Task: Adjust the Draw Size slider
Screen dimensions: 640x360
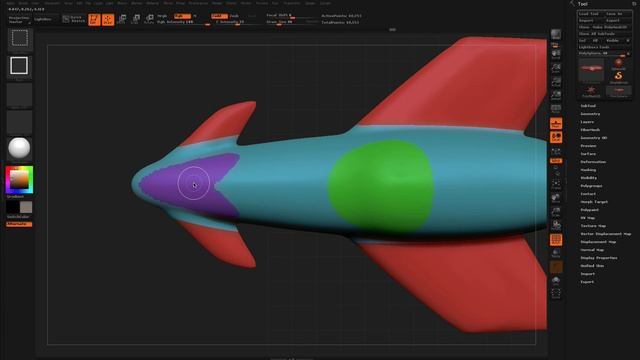Action: tap(291, 22)
